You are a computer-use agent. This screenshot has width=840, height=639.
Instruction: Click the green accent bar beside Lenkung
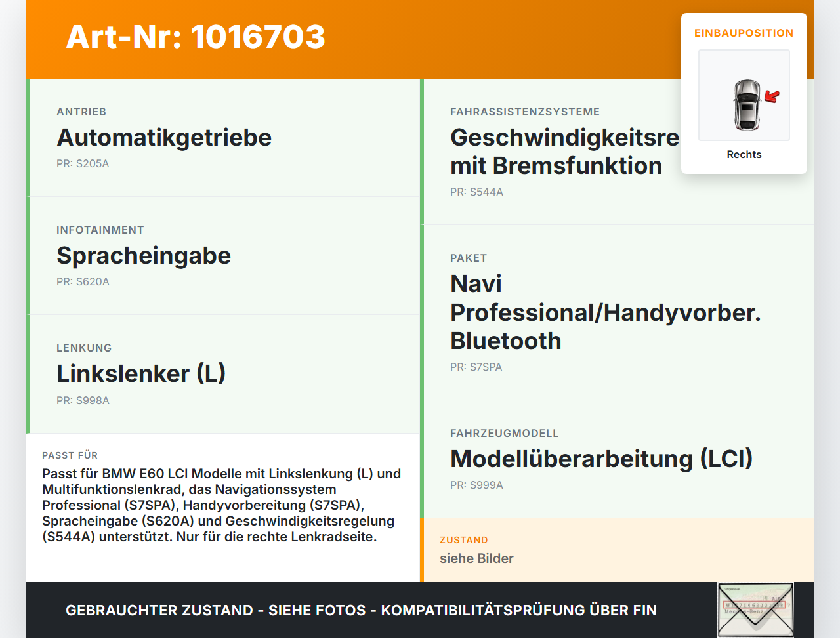pyautogui.click(x=28, y=374)
